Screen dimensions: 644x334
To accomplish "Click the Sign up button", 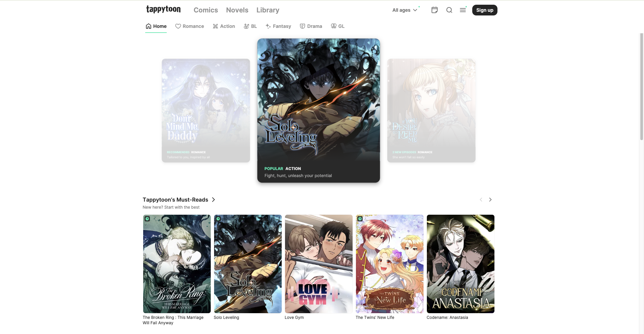I will pyautogui.click(x=484, y=10).
